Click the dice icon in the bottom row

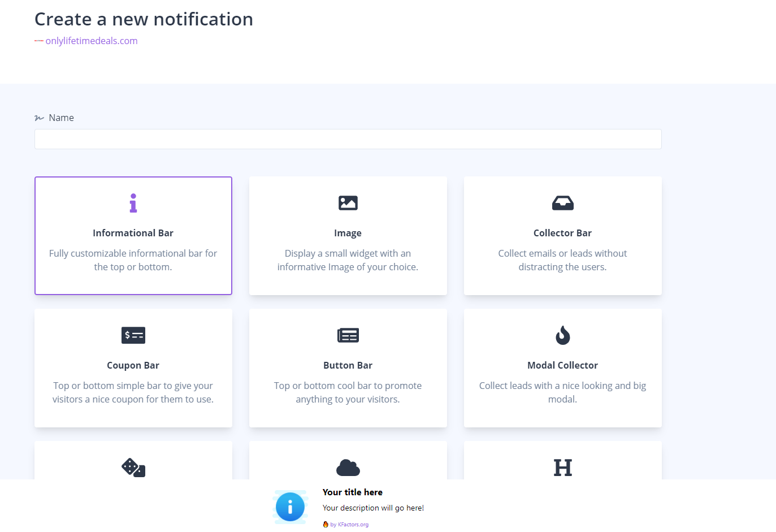[x=133, y=468]
